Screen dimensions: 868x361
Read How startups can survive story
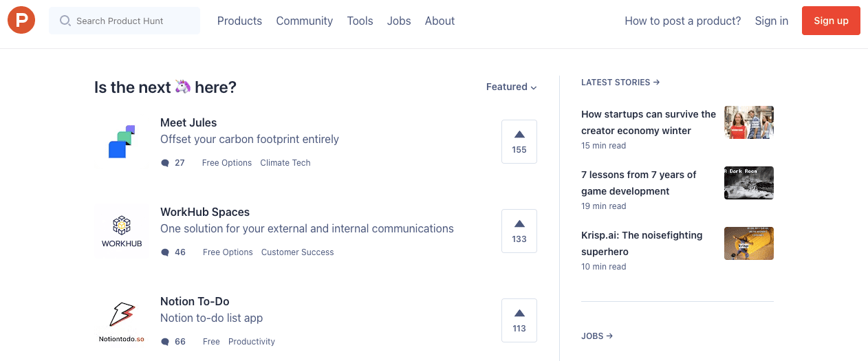649,122
